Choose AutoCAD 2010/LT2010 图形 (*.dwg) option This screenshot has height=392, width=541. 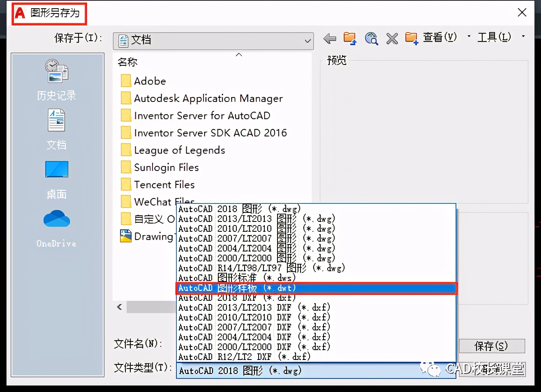pyautogui.click(x=316, y=228)
